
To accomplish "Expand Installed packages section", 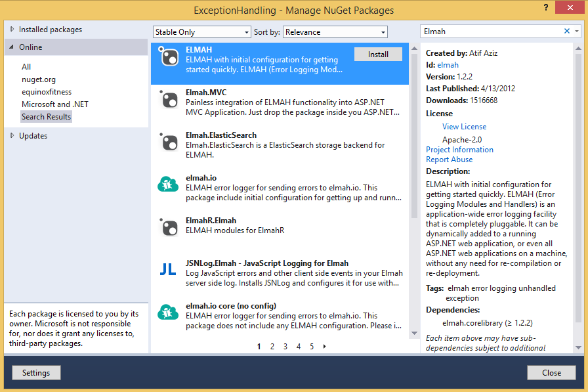I will 12,30.
